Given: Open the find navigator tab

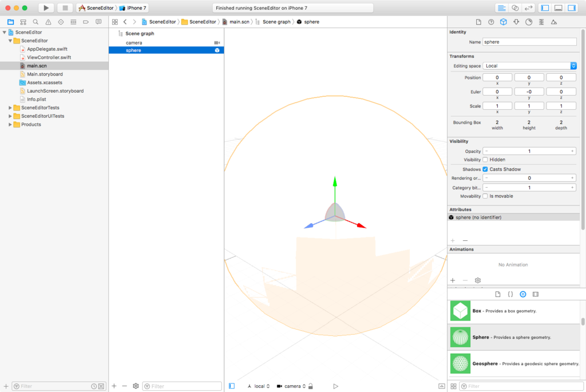Looking at the screenshot, I should [x=35, y=22].
